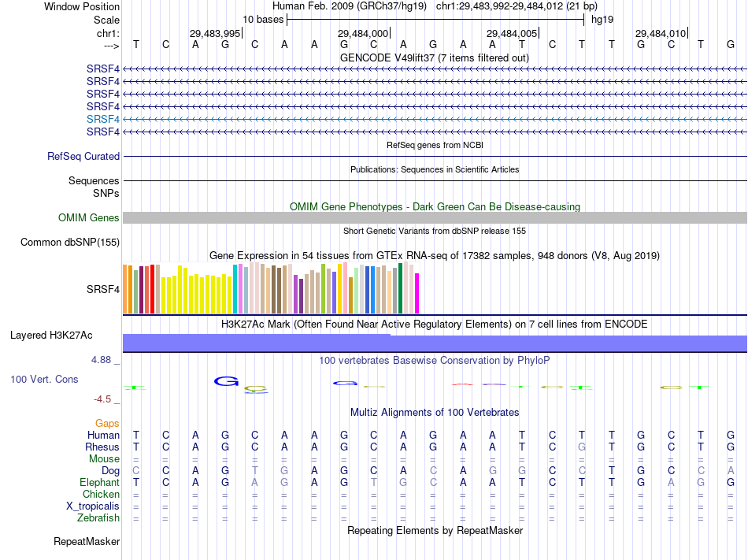Click the Multiz Alignments of 100 Vertebrates title

click(x=435, y=413)
